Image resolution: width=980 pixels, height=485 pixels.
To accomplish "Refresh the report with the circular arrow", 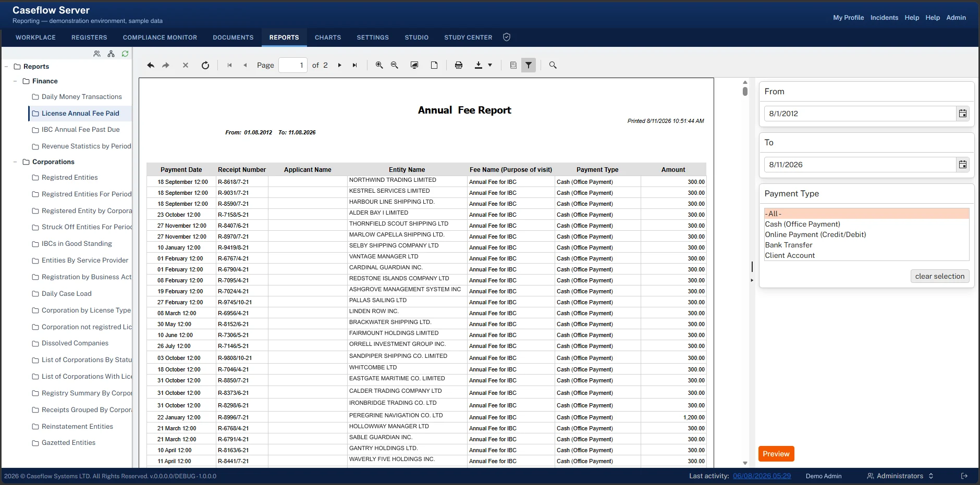I will 205,65.
